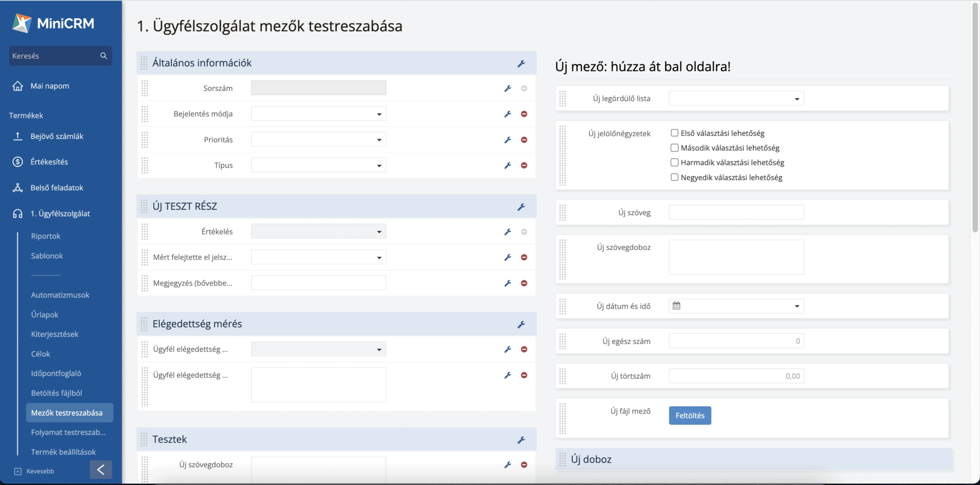Collapse the sidebar with the arrow button
The image size is (980, 485).
coord(101,470)
